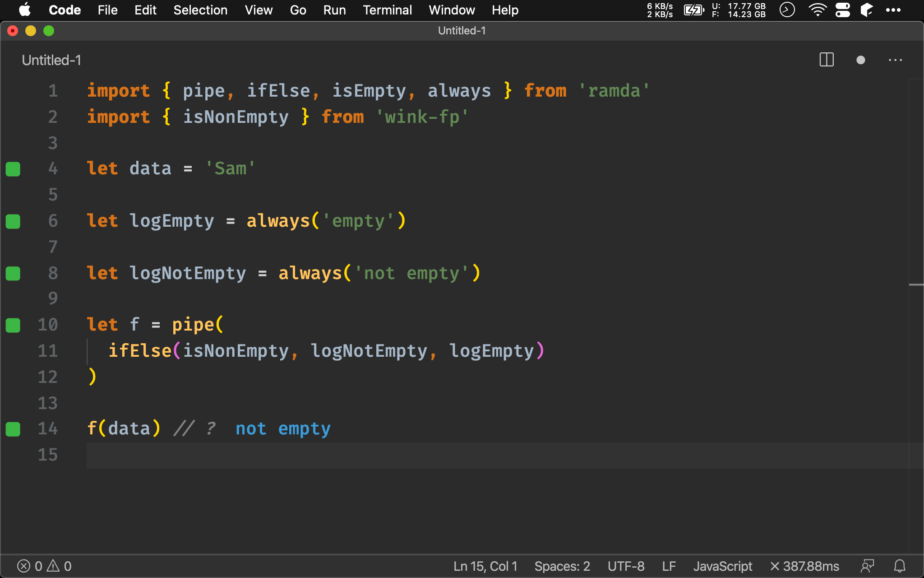Click Ln 15, Col 1 cursor position

[x=485, y=566]
